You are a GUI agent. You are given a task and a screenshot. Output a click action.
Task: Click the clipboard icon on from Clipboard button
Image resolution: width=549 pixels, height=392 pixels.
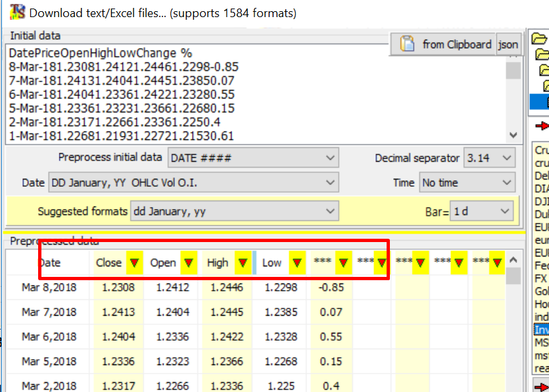408,45
